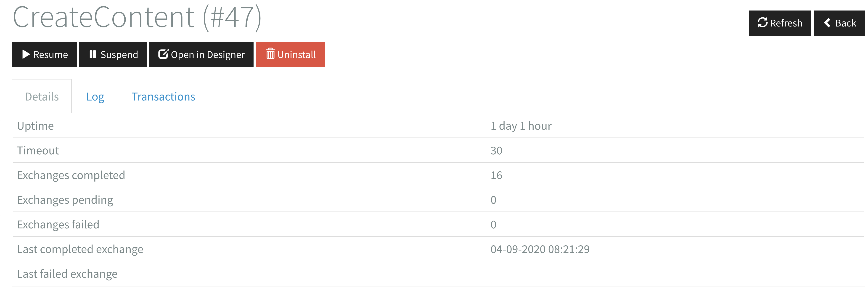Click the Uptime row label

[35, 126]
